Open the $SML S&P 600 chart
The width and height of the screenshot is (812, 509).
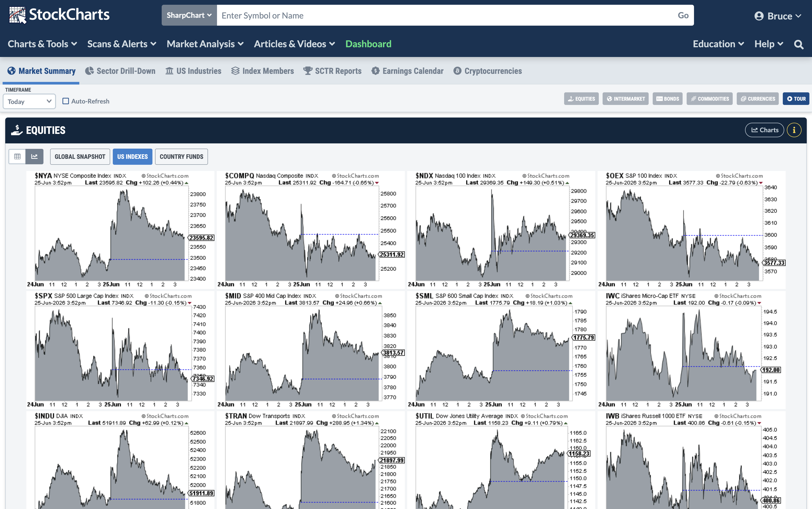pos(501,350)
